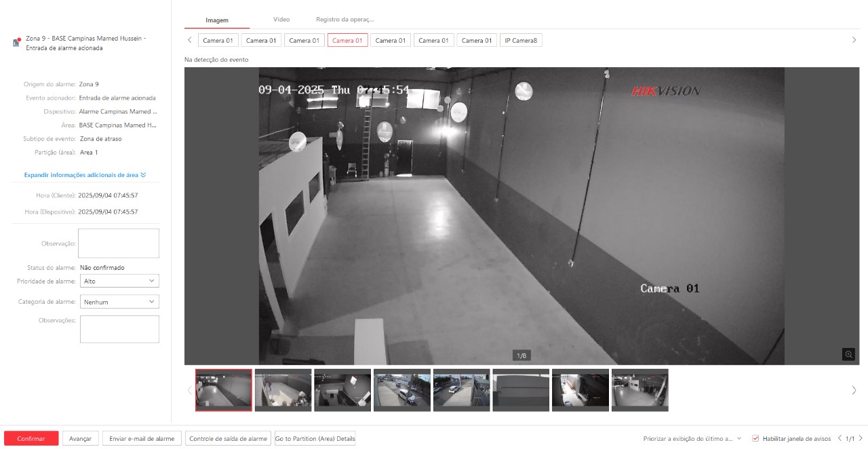Screen dimensions: 868x449
Task: Toggle Habilitar janela de avisos checkbox
Action: point(755,439)
